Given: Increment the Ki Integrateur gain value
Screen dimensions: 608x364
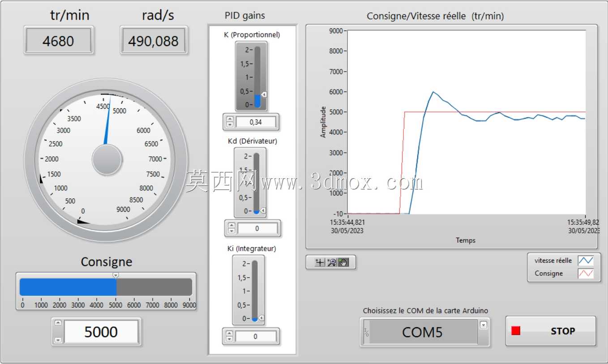Looking at the screenshot, I should pyautogui.click(x=230, y=334).
